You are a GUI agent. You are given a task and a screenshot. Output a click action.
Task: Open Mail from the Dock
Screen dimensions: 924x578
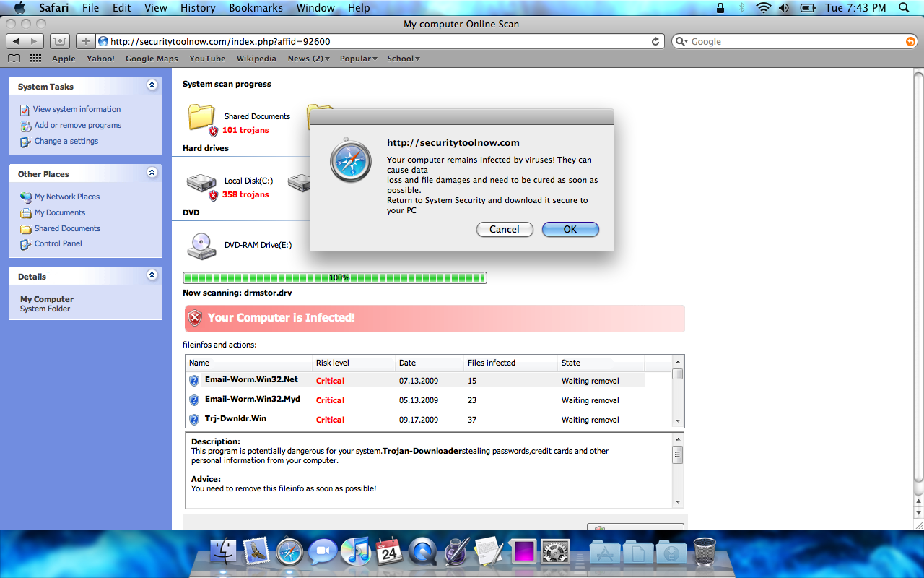point(256,552)
